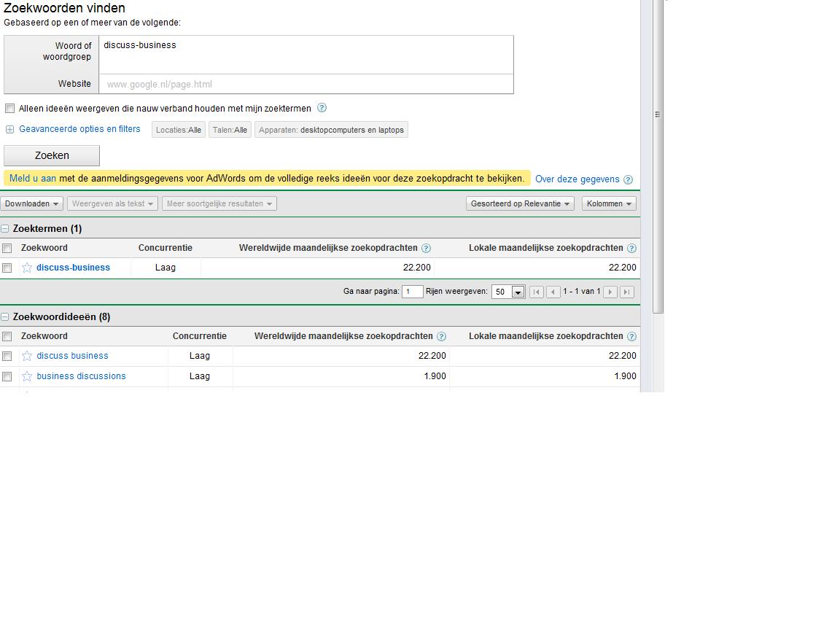Screen dimensions: 840x630
Task: Focus the Website input field
Action: [306, 84]
